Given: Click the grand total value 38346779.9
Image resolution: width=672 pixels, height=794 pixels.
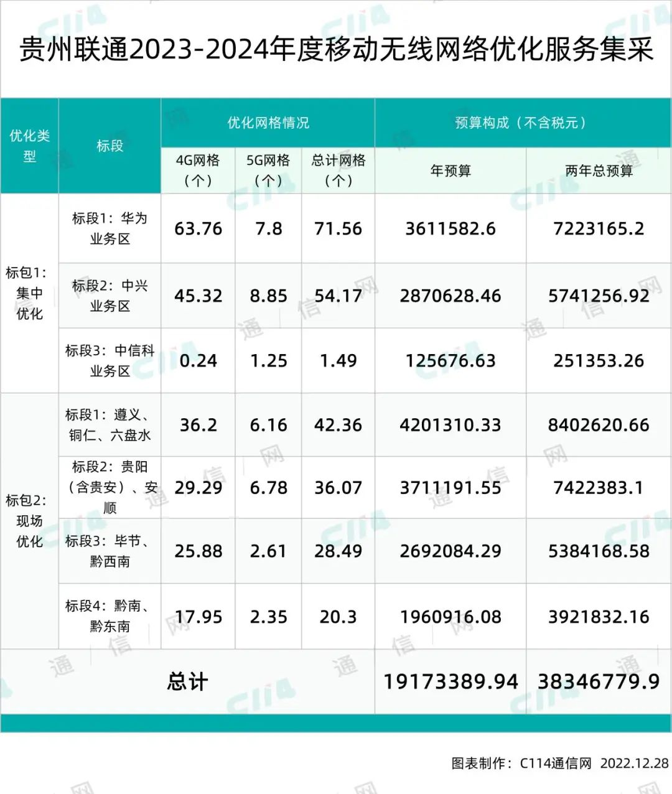Looking at the screenshot, I should point(599,682).
